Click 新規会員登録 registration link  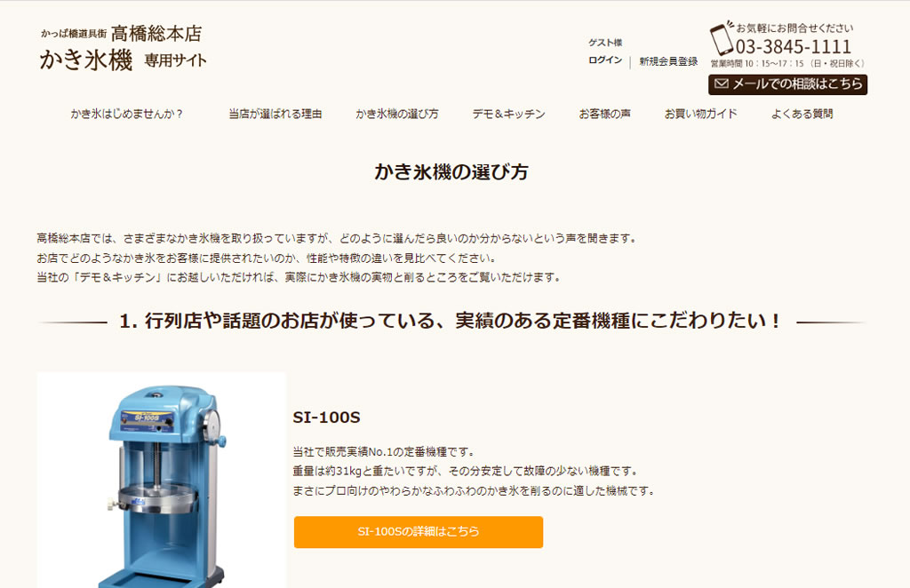pos(668,61)
